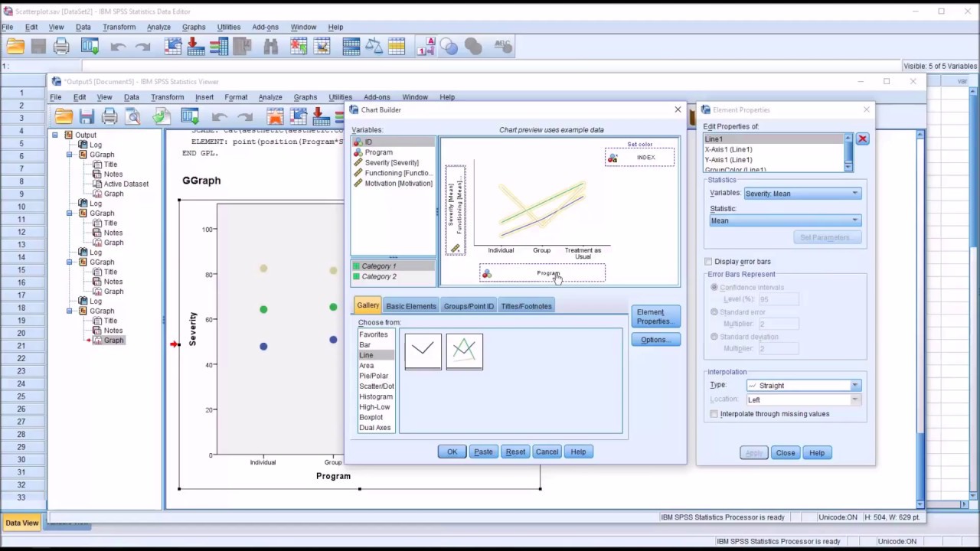Open Analyze menu in Statistics Viewer window

click(270, 97)
